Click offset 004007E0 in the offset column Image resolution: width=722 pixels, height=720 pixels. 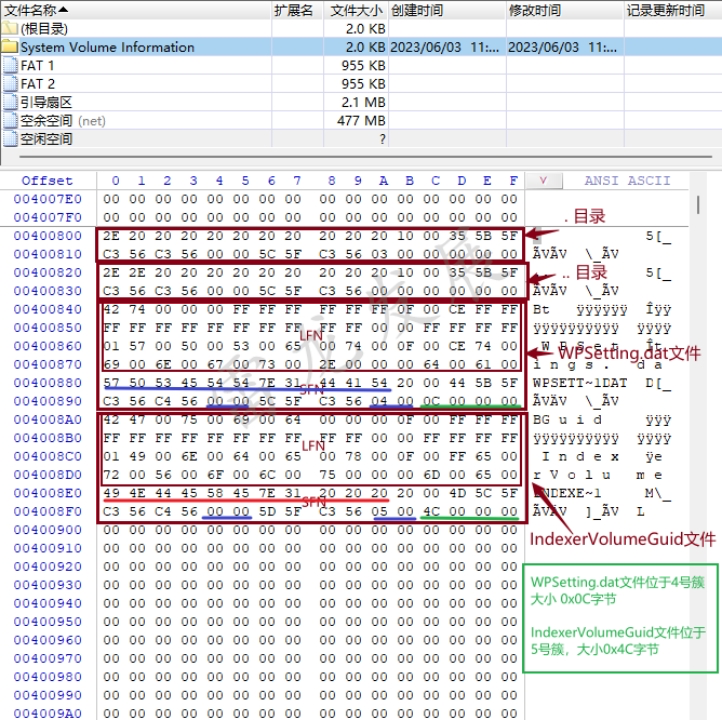pos(47,199)
